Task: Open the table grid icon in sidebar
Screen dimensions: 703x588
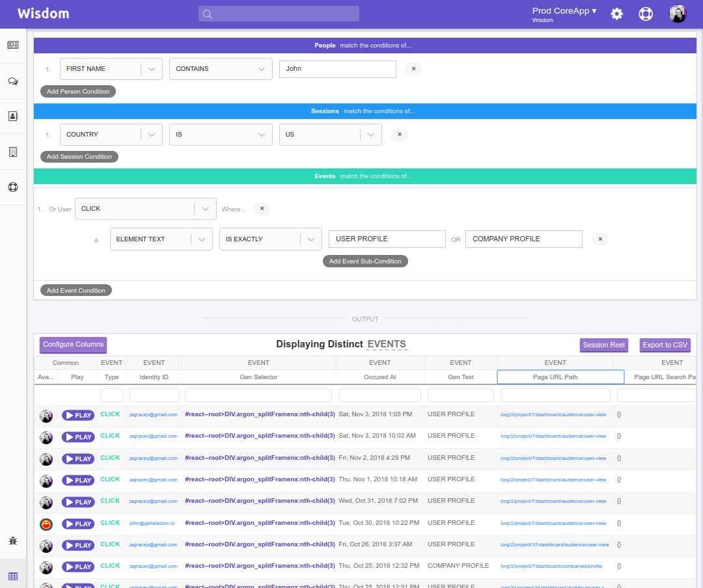Action: pos(13,576)
